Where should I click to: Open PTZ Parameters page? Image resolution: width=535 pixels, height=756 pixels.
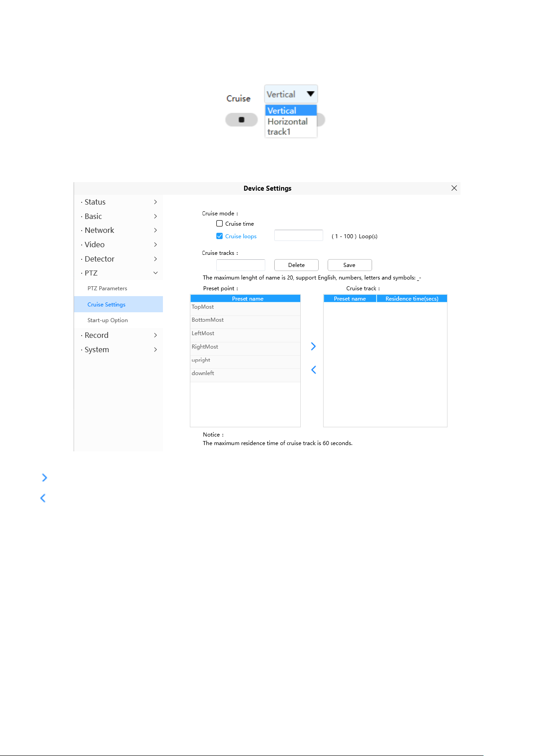[118, 288]
